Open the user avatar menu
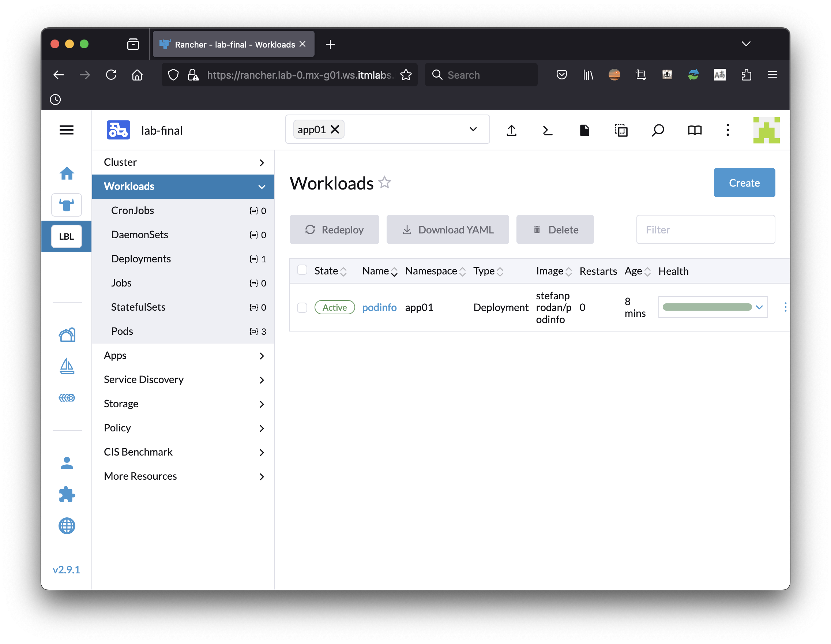This screenshot has width=831, height=644. (766, 130)
